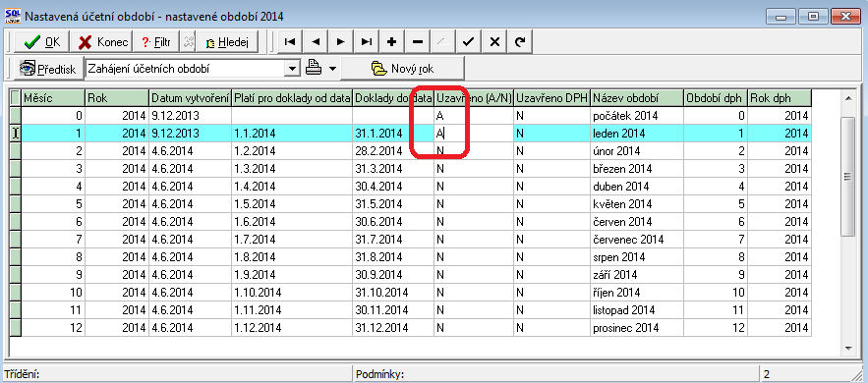Confirm with the OK checkmark button
The image size is (868, 383).
click(x=41, y=42)
